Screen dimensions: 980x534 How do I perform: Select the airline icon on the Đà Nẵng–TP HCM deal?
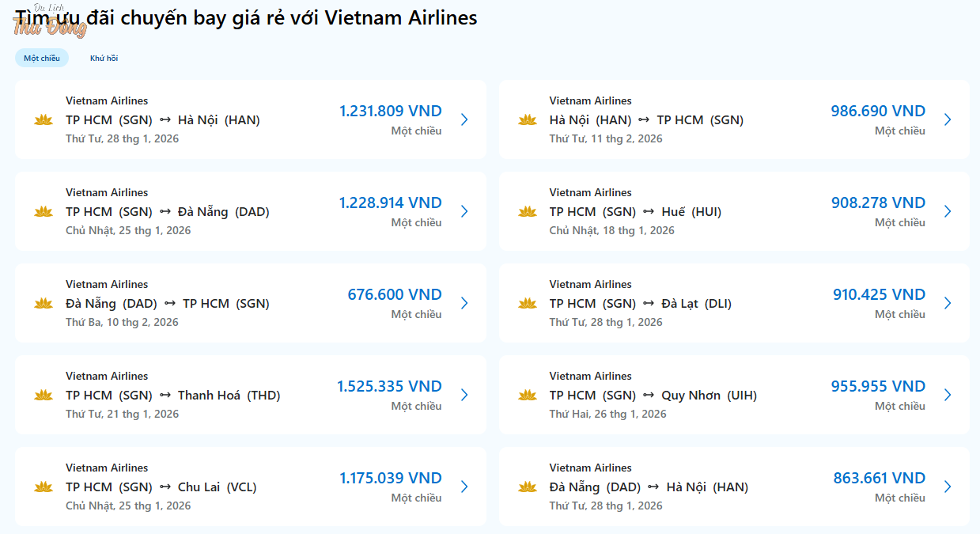(x=44, y=303)
